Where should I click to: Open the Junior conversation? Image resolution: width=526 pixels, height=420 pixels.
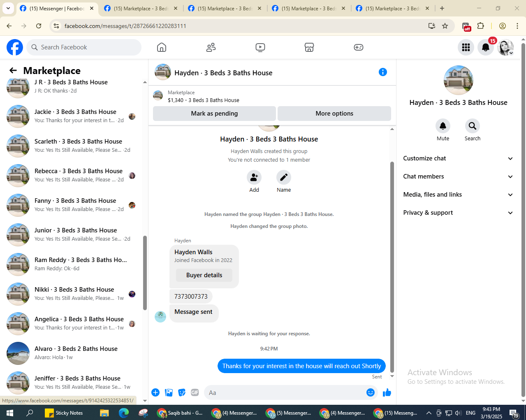pos(72,235)
